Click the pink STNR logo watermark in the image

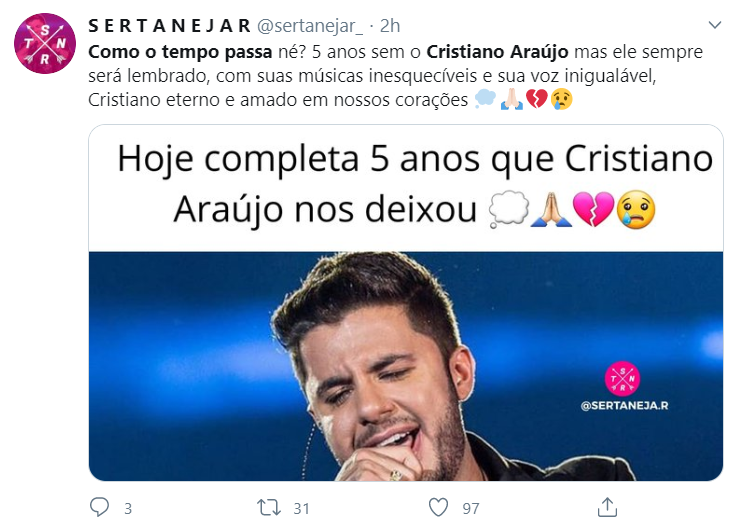[622, 378]
